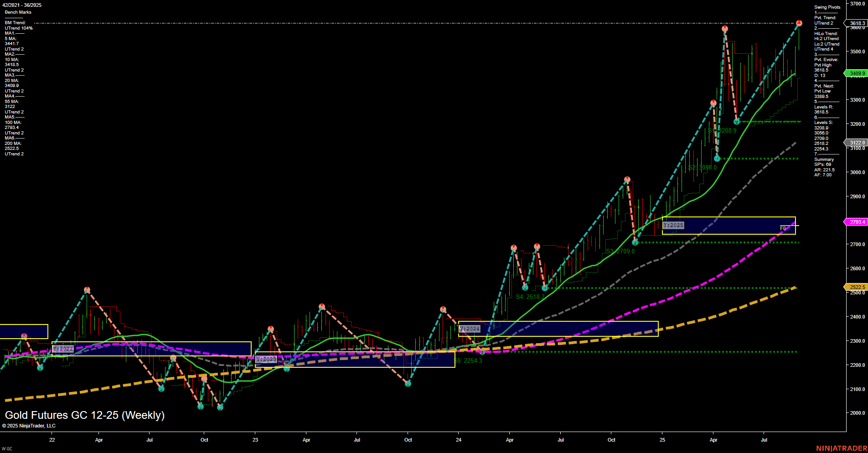The image size is (868, 453).
Task: Click the red swing pivot dot at 3618
Action: coord(799,22)
